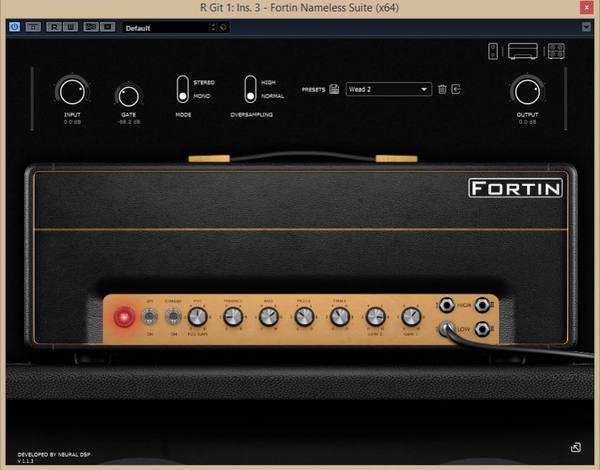Screen dimensions: 600x470
Task: Click the left HIGH input jack
Action: pos(446,305)
